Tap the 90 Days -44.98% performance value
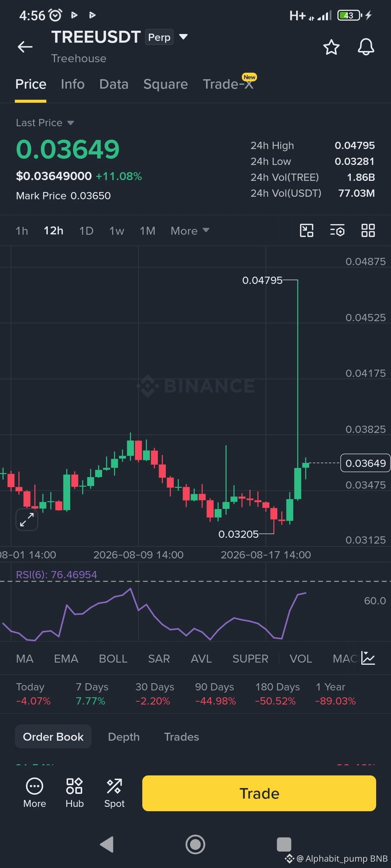391x868 pixels. [x=215, y=701]
